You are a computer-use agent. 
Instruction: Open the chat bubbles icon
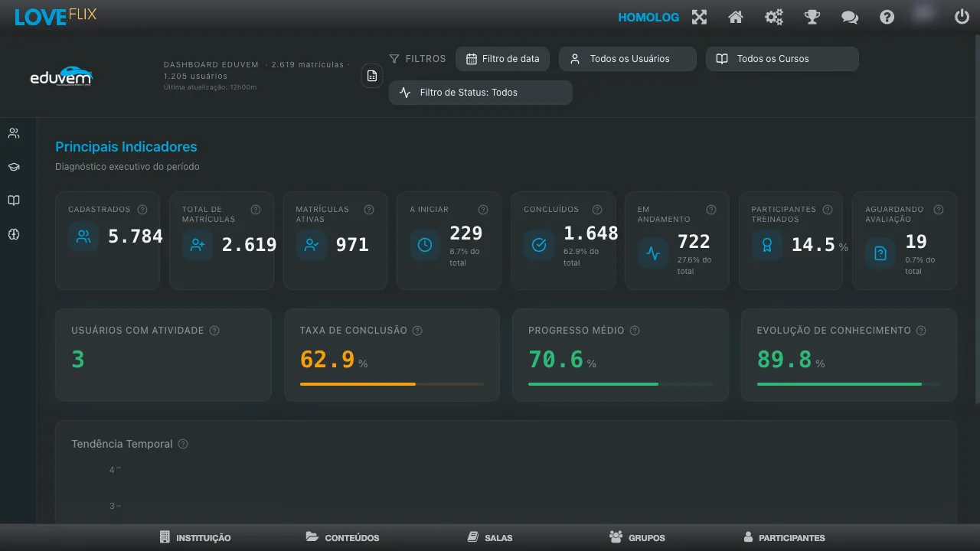pyautogui.click(x=850, y=17)
